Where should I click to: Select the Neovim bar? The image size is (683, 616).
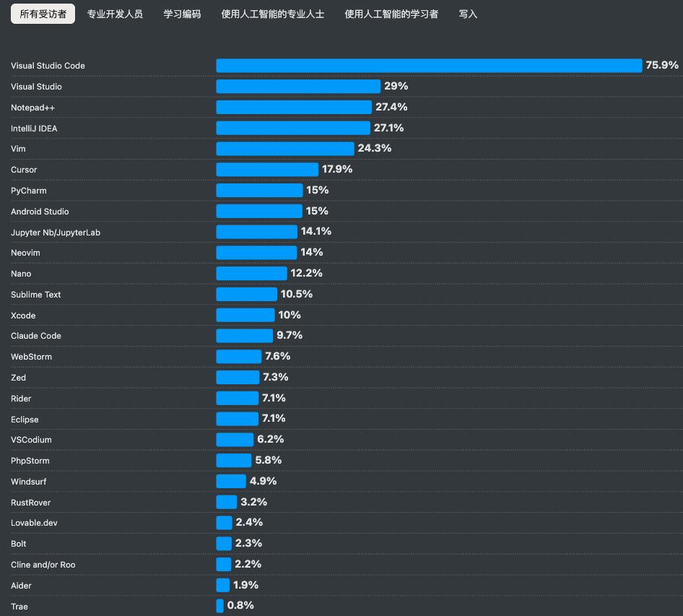coord(256,252)
